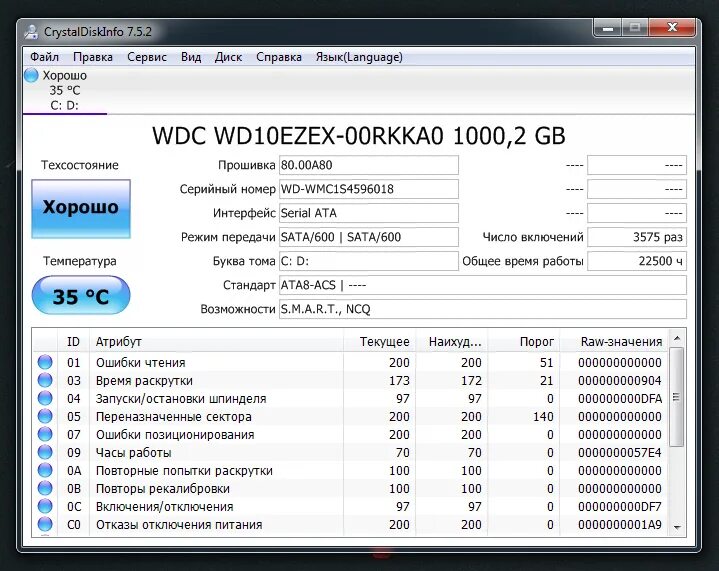This screenshot has width=719, height=571.
Task: Click current value 173 in row 03
Action: pos(399,380)
